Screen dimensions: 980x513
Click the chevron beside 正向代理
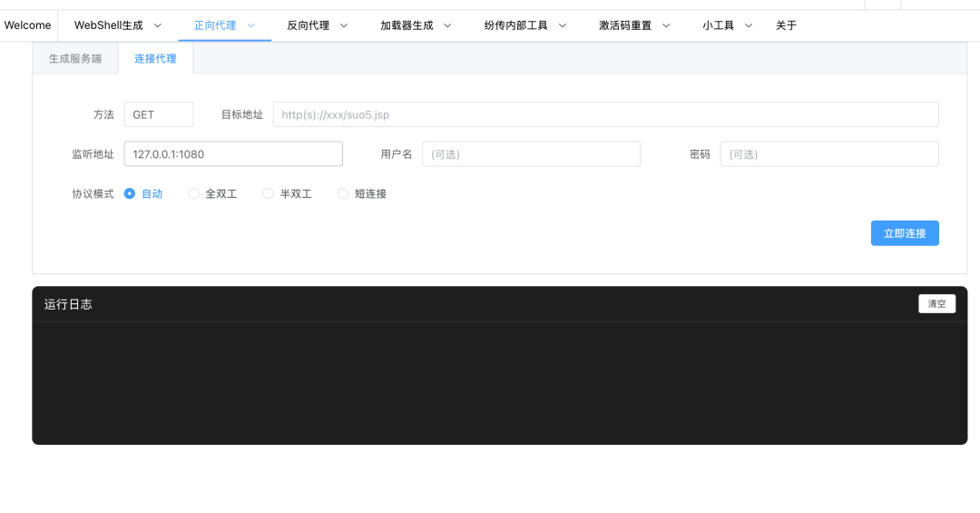pyautogui.click(x=251, y=25)
